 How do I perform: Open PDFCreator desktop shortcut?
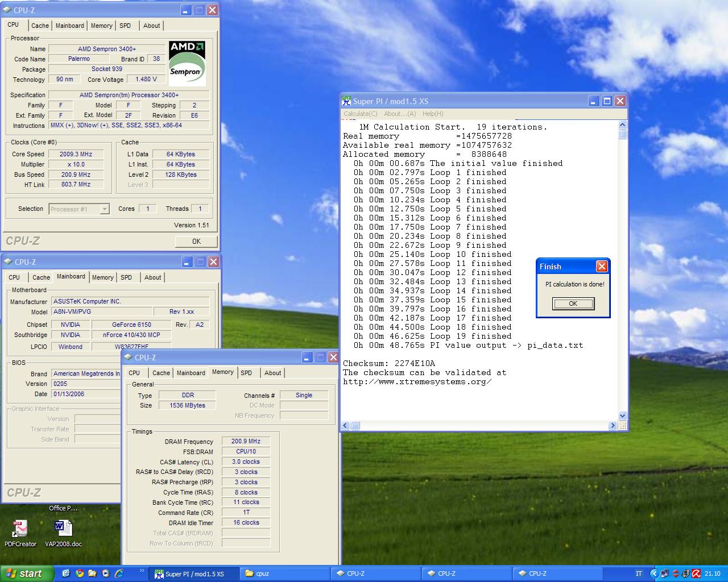pyautogui.click(x=20, y=533)
